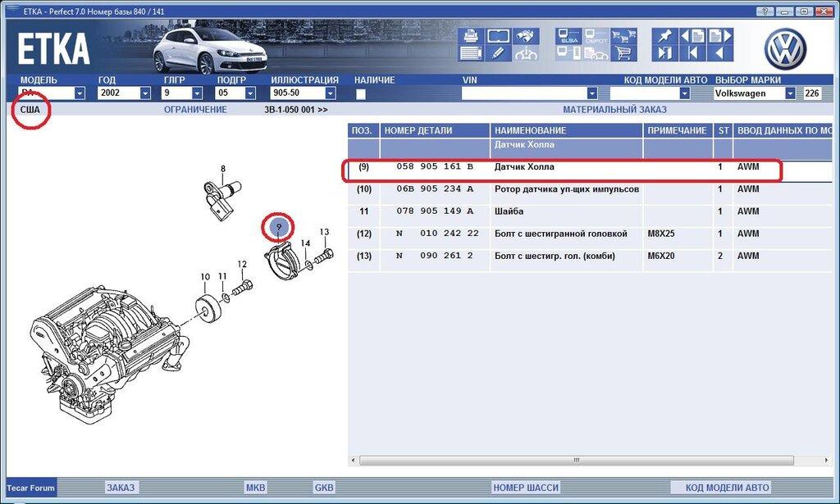
Task: Click the НОМЕР ДЕТАЛИ column header
Action: coord(435,130)
